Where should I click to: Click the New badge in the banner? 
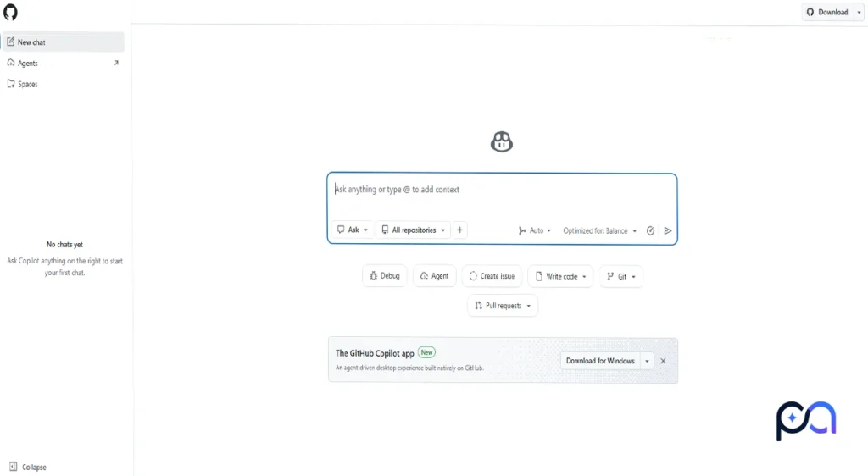coord(426,352)
